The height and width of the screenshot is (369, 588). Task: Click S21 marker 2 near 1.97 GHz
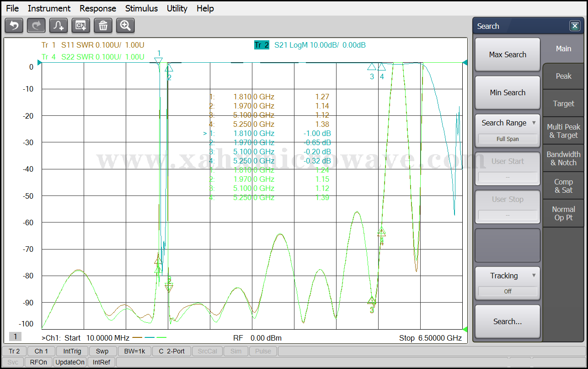169,68
